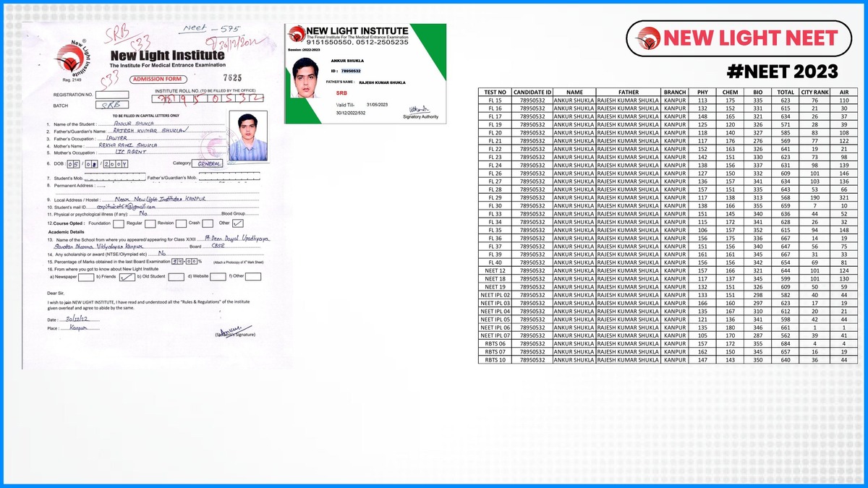The width and height of the screenshot is (868, 488).
Task: Toggle the Friends referral checkbox
Action: 126,276
